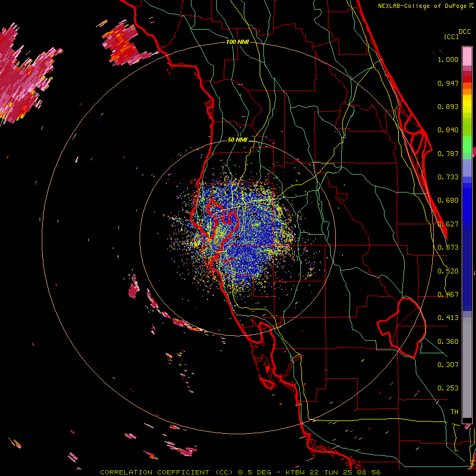Viewport: 476px width, 476px height.
Task: Click the Lake Okeechobee outline
Action: [401, 327]
